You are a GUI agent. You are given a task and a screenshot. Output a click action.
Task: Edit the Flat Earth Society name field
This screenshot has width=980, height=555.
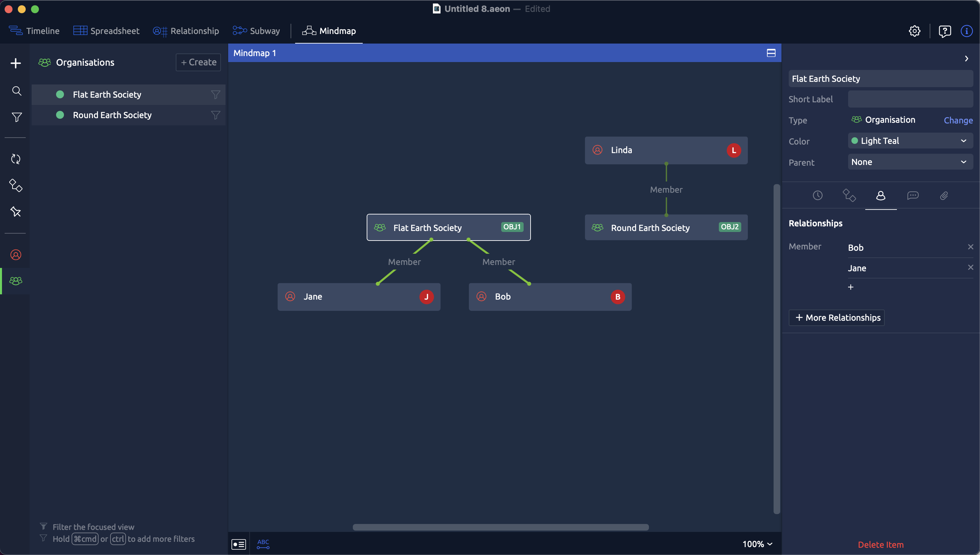(881, 79)
